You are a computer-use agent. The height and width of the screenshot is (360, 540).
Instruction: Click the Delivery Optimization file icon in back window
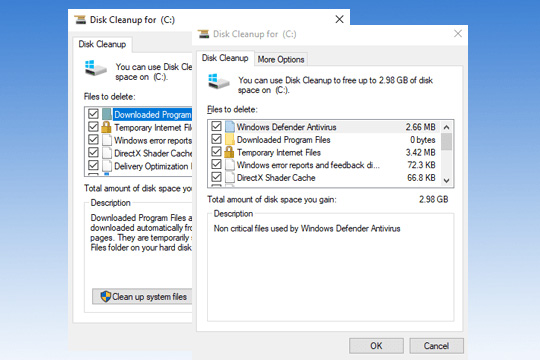pos(107,166)
